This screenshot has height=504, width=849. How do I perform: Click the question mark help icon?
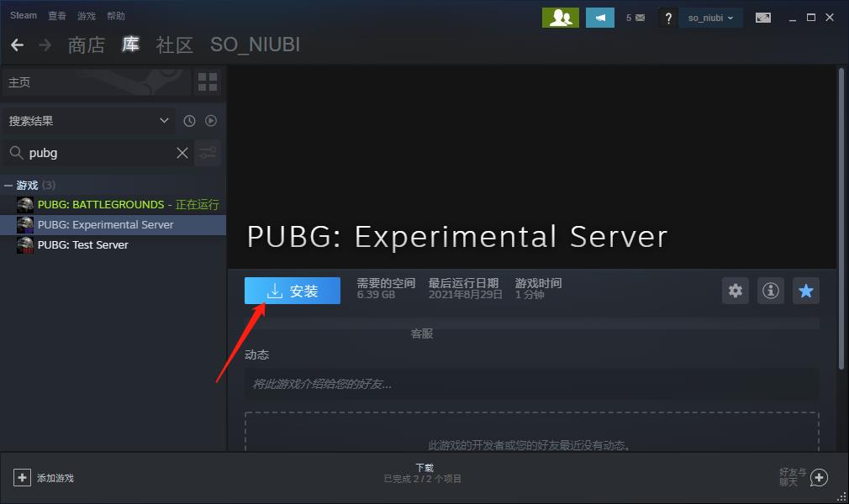pyautogui.click(x=668, y=18)
